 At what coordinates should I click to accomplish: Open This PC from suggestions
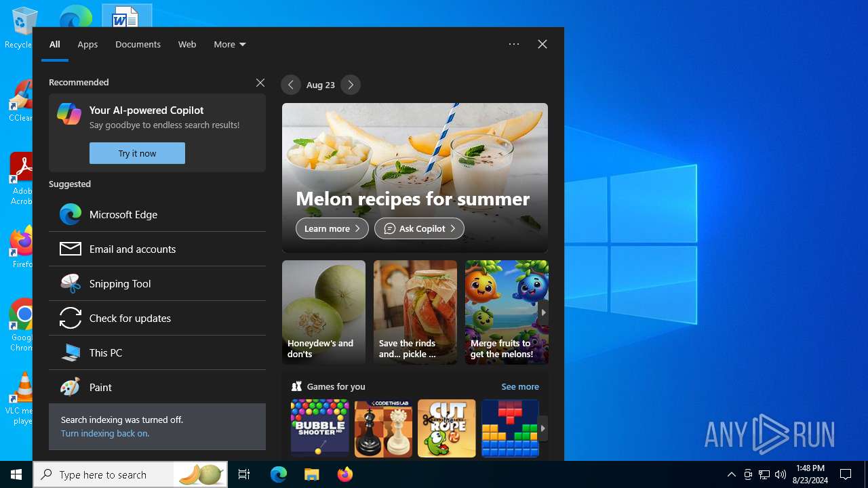click(x=157, y=352)
